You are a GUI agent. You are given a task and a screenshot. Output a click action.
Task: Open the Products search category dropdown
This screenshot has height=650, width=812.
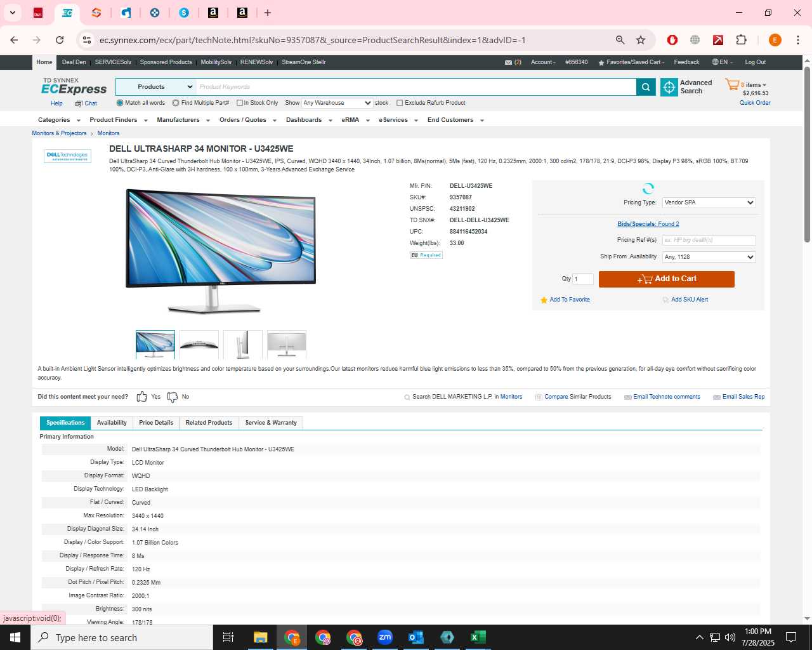click(x=156, y=87)
